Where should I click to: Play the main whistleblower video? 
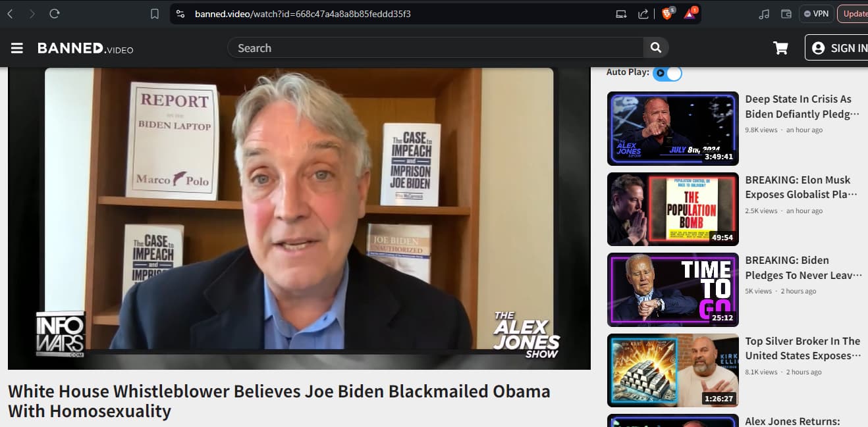click(x=299, y=218)
